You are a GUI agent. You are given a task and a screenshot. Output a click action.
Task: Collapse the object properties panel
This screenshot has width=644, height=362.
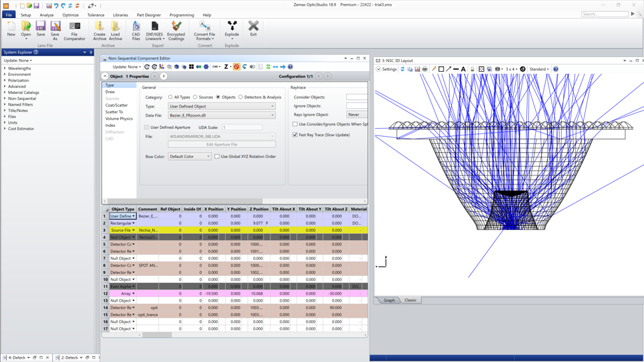(x=105, y=76)
